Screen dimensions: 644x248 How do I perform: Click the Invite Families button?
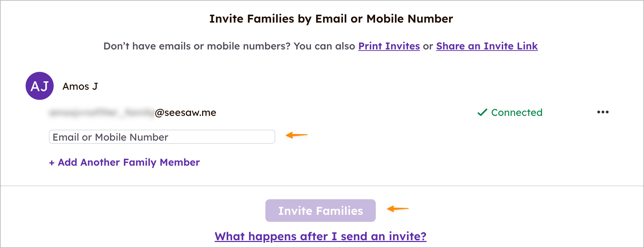pos(320,211)
